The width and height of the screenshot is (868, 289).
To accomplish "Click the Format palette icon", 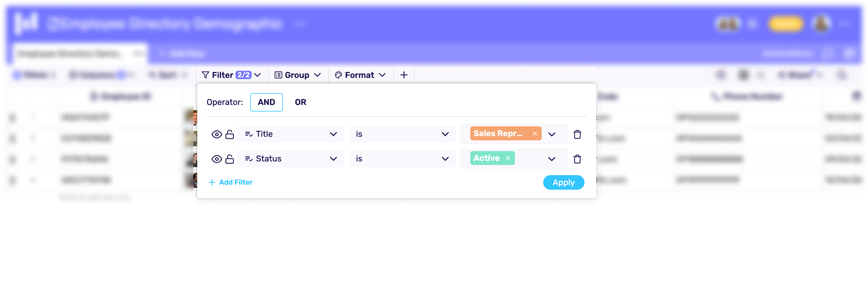I will [x=338, y=75].
